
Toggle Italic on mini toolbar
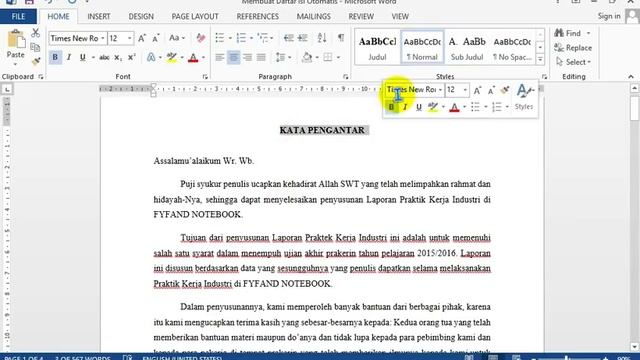[x=405, y=107]
